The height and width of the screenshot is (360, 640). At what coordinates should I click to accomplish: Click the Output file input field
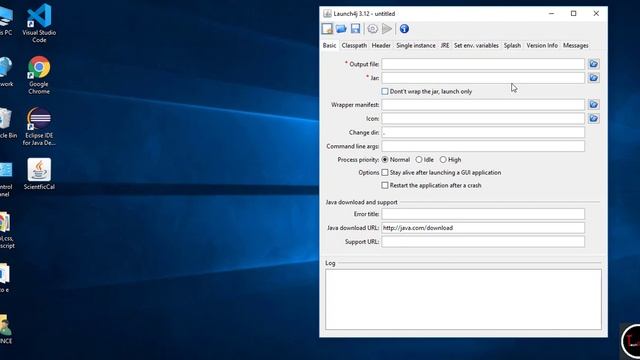(x=483, y=64)
